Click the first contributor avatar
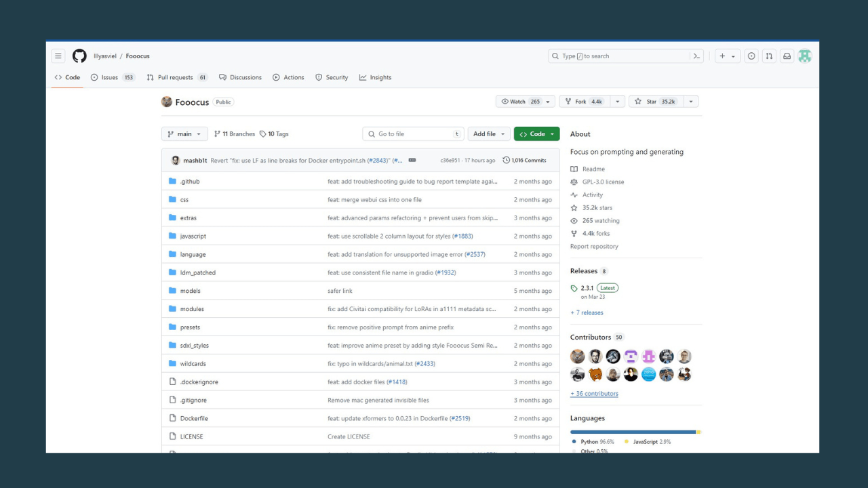This screenshot has width=868, height=488. (x=578, y=357)
